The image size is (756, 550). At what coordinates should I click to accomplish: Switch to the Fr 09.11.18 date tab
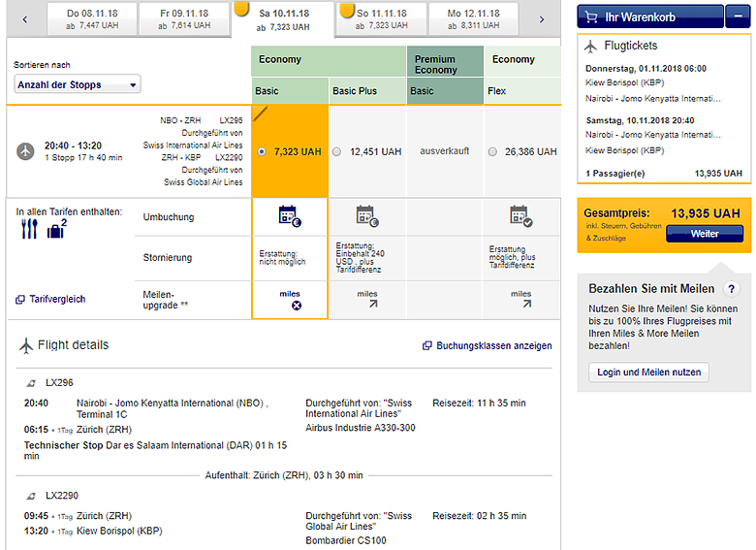(x=182, y=19)
